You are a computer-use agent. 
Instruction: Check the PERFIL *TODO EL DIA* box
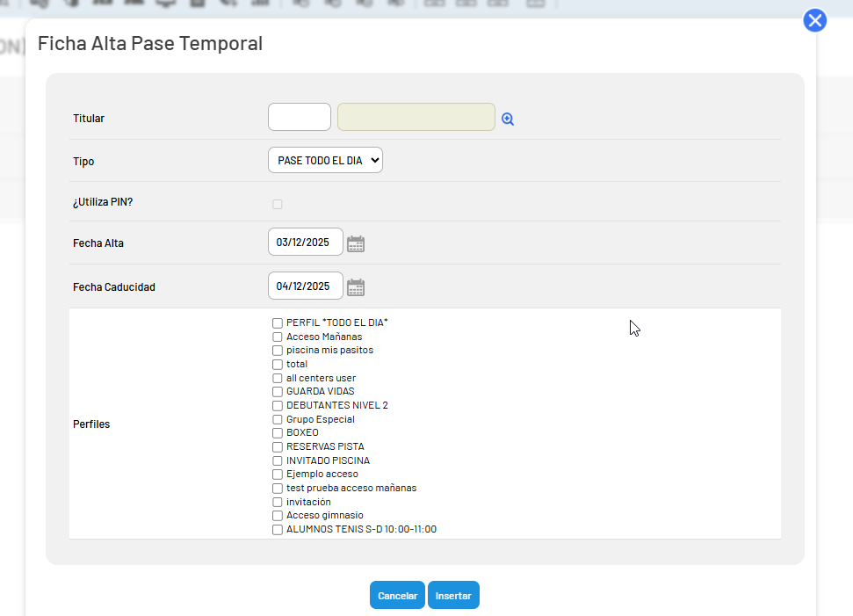click(278, 323)
